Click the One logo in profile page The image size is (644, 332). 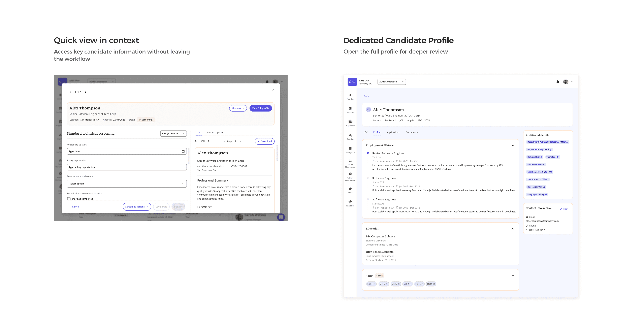[x=352, y=82]
